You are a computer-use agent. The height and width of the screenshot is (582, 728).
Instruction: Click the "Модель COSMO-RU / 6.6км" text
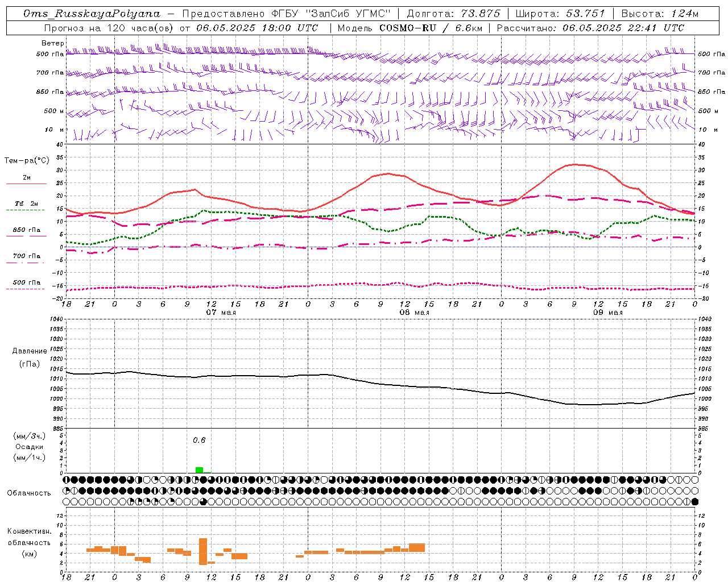coord(409,28)
